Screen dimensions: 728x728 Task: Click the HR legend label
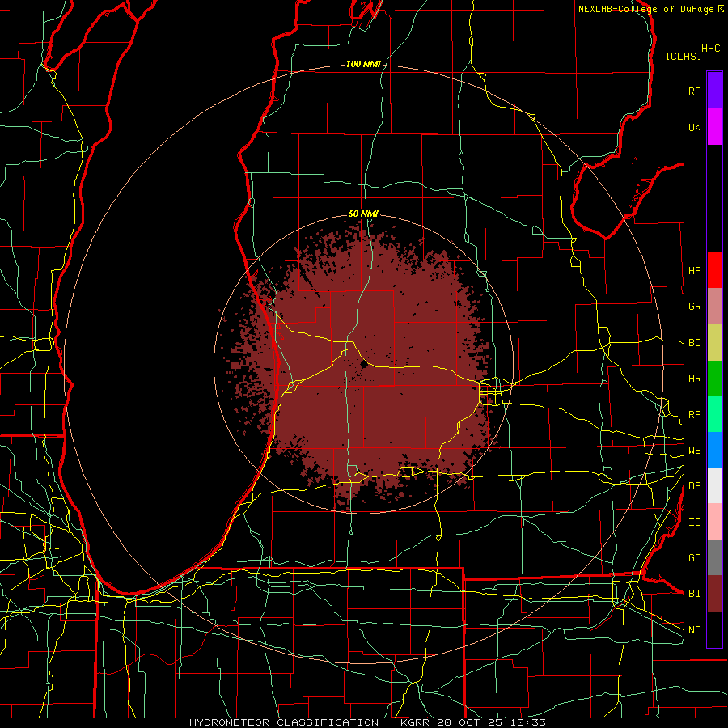pyautogui.click(x=695, y=379)
